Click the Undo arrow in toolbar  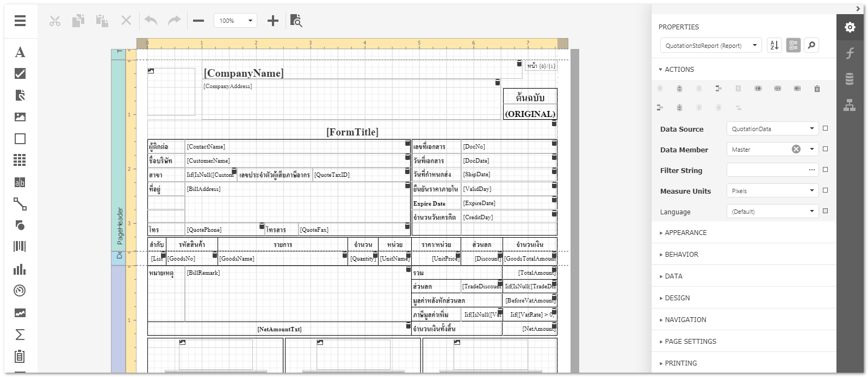tap(151, 21)
